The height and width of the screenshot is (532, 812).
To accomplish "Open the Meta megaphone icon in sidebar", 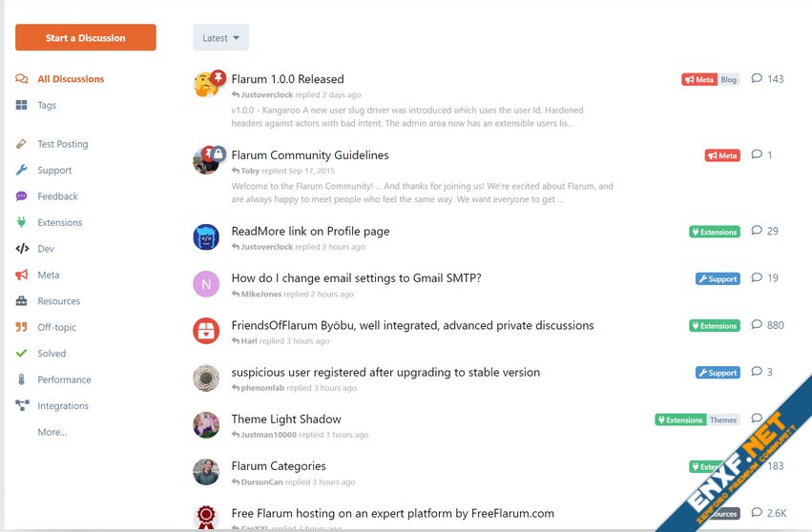I will click(x=21, y=275).
